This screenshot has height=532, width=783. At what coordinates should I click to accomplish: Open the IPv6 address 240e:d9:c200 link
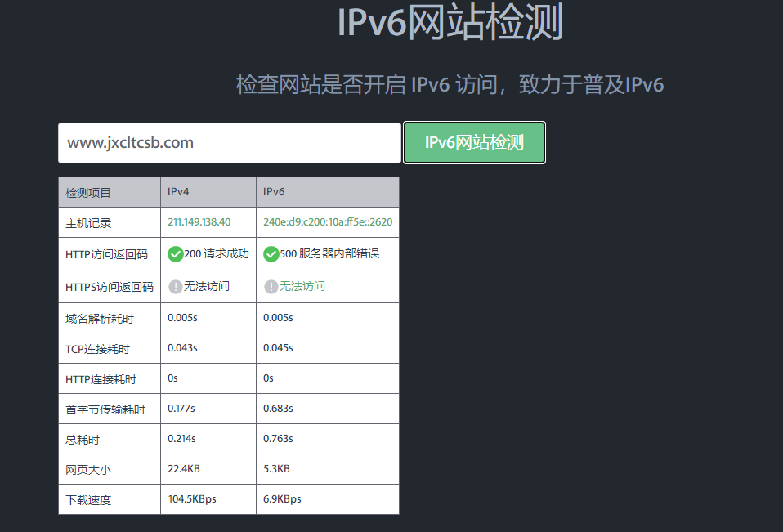327,222
